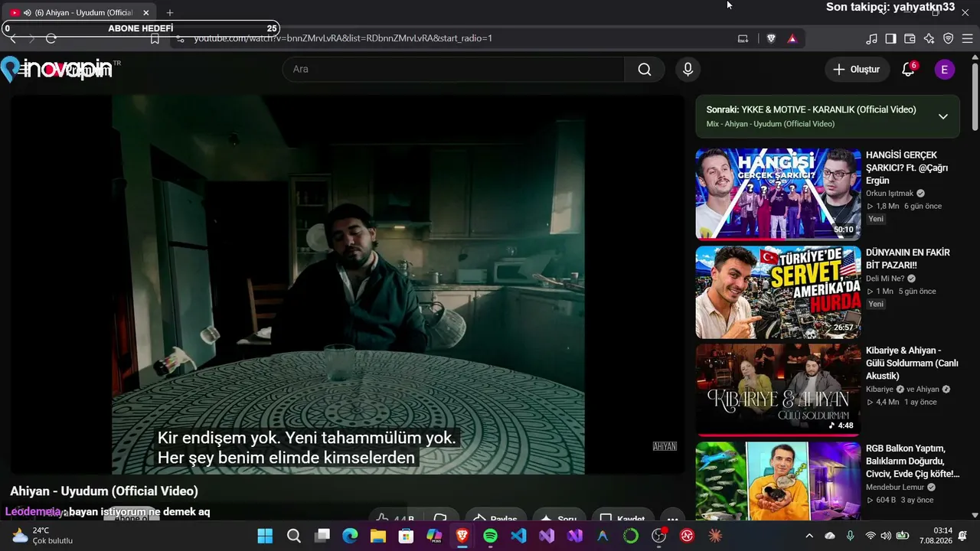980x551 pixels.
Task: Open DÜNYANIN EN FAKİR BİT PAZARI title
Action: point(908,259)
